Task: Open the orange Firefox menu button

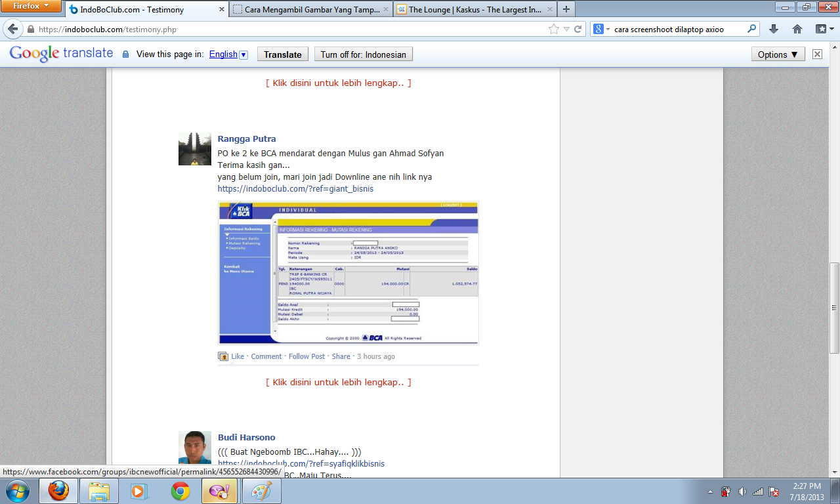Action: 31,6
